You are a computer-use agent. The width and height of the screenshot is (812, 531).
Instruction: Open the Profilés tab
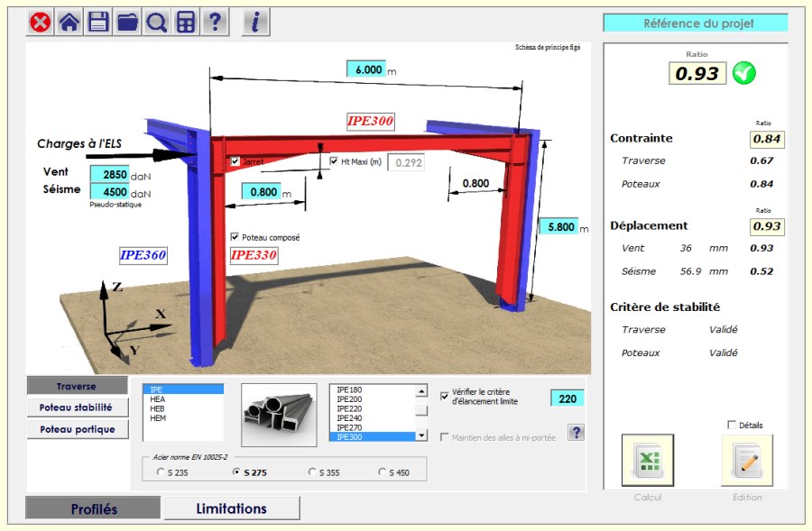pos(94,508)
